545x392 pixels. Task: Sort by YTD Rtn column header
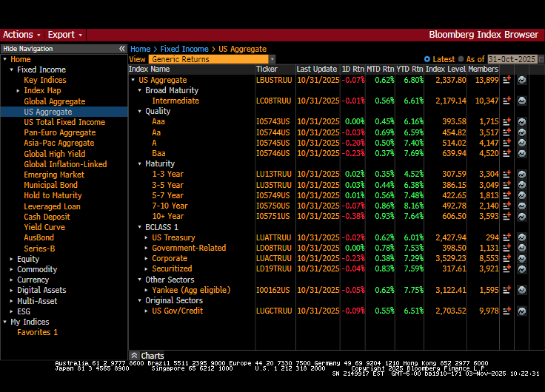[x=409, y=69]
